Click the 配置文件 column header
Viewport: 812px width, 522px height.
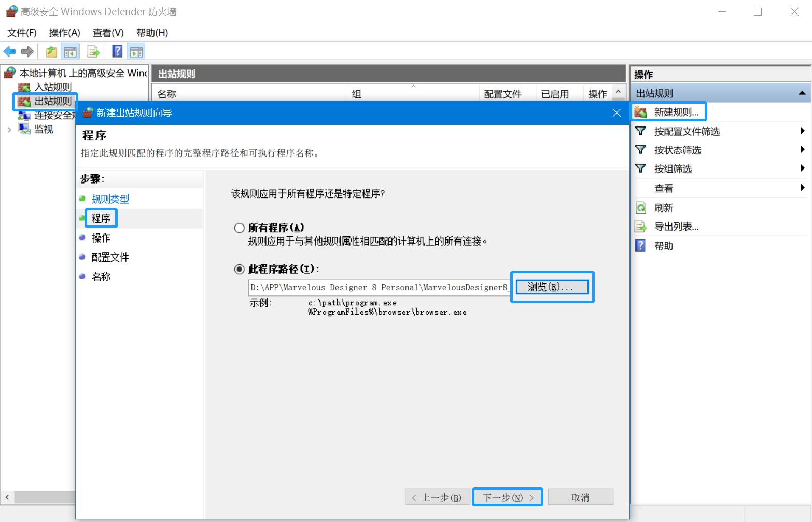pyautogui.click(x=508, y=94)
